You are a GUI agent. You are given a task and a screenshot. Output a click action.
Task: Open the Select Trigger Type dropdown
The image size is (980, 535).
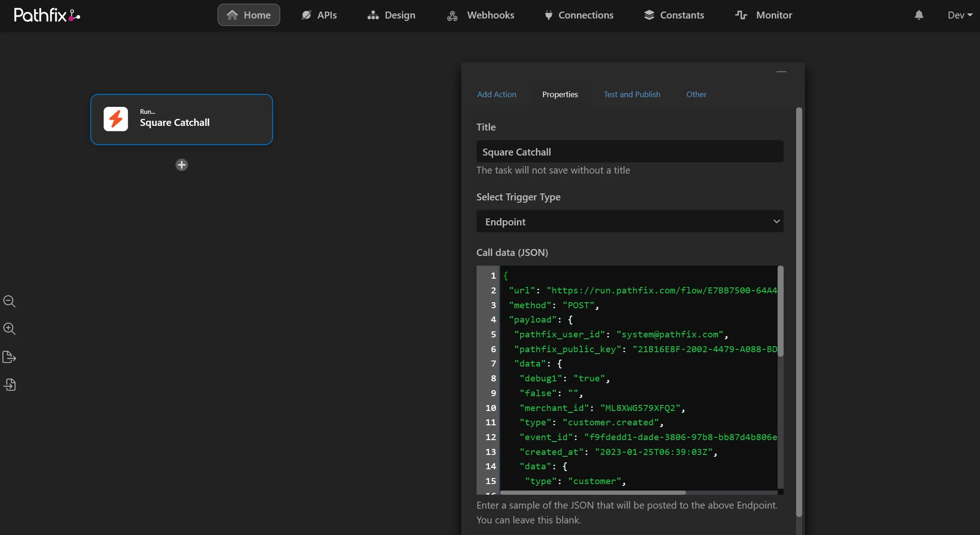630,222
